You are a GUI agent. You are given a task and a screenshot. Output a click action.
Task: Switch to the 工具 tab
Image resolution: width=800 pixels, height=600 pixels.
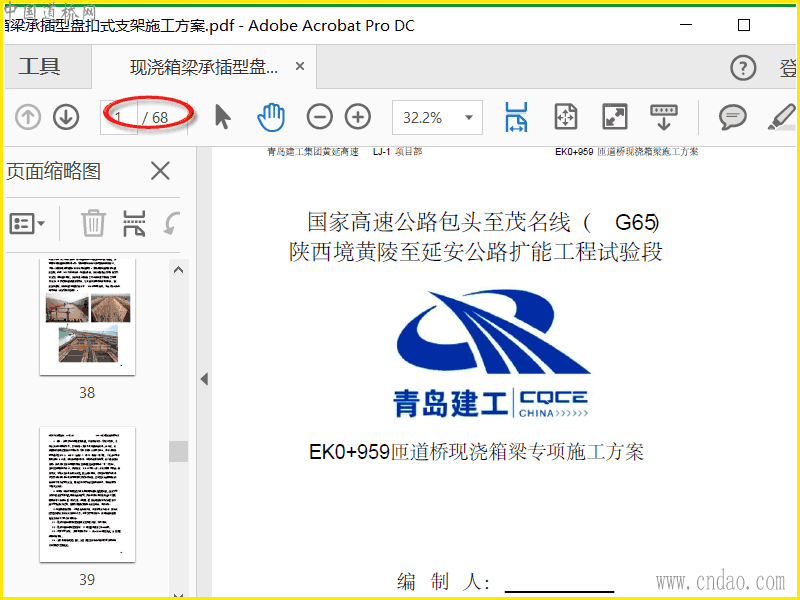coord(40,67)
